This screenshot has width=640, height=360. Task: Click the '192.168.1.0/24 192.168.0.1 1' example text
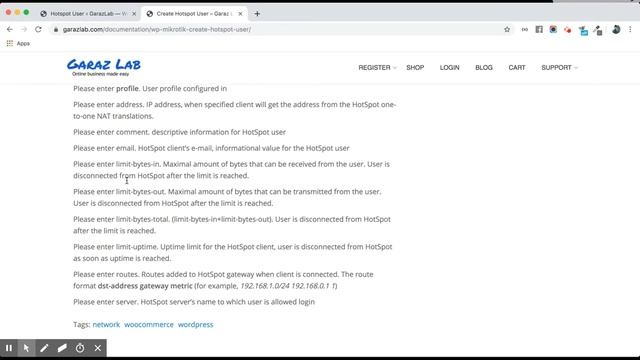point(288,286)
